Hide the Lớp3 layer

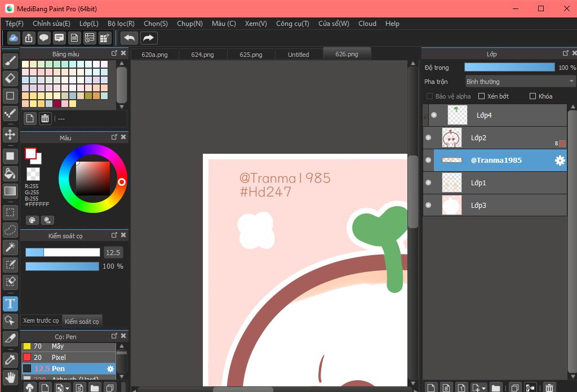(428, 205)
